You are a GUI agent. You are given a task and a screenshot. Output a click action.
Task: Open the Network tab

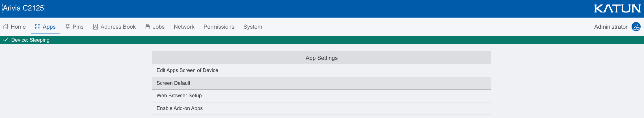tap(184, 27)
